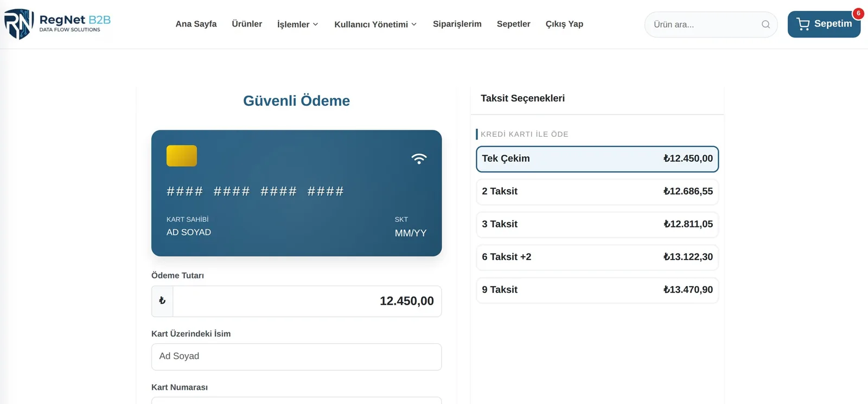
Task: Navigate to Sepetler
Action: (x=514, y=24)
